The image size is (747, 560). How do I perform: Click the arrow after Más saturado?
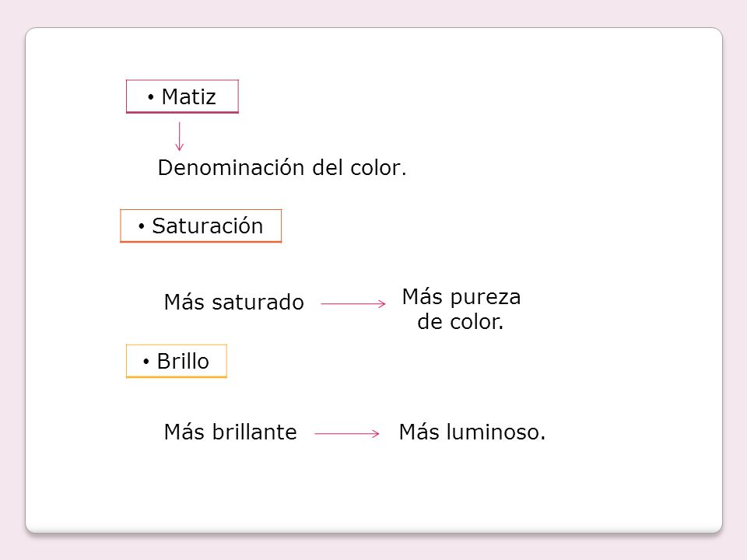[x=353, y=303]
